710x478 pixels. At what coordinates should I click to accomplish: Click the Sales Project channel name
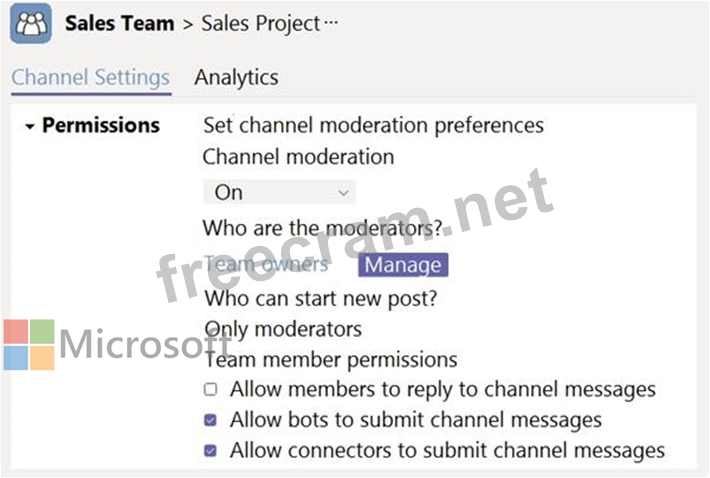[260, 23]
